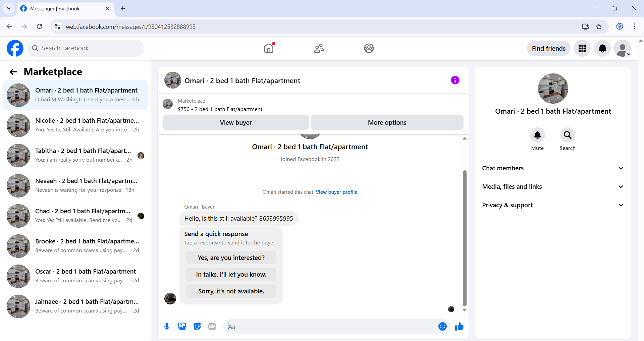
Task: Send quick reply 'Sorry, it's not available.'
Action: tap(231, 291)
